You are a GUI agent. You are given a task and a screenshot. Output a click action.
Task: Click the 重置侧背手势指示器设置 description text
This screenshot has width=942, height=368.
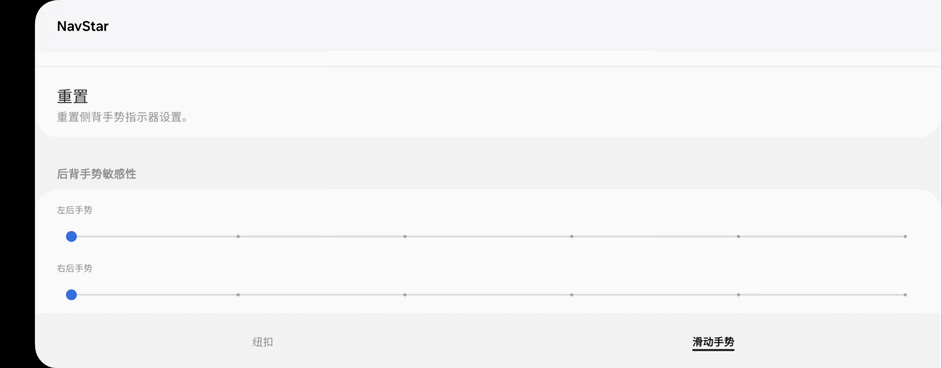pyautogui.click(x=123, y=118)
